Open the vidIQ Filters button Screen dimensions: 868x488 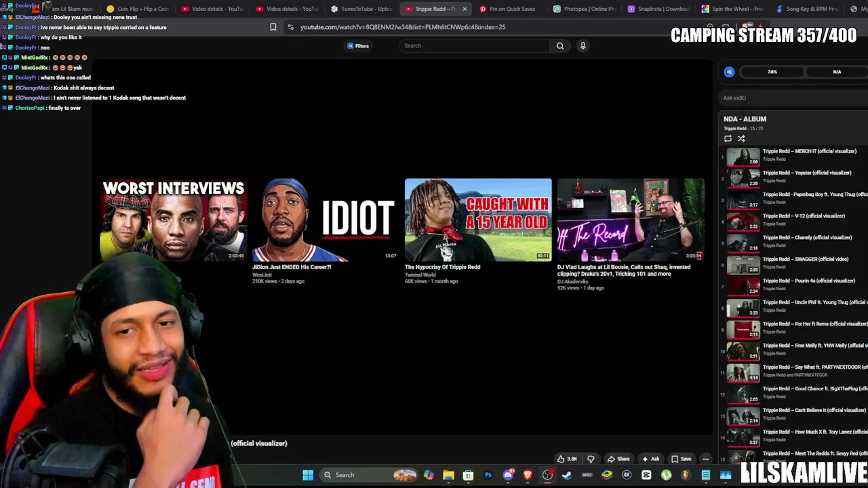358,46
